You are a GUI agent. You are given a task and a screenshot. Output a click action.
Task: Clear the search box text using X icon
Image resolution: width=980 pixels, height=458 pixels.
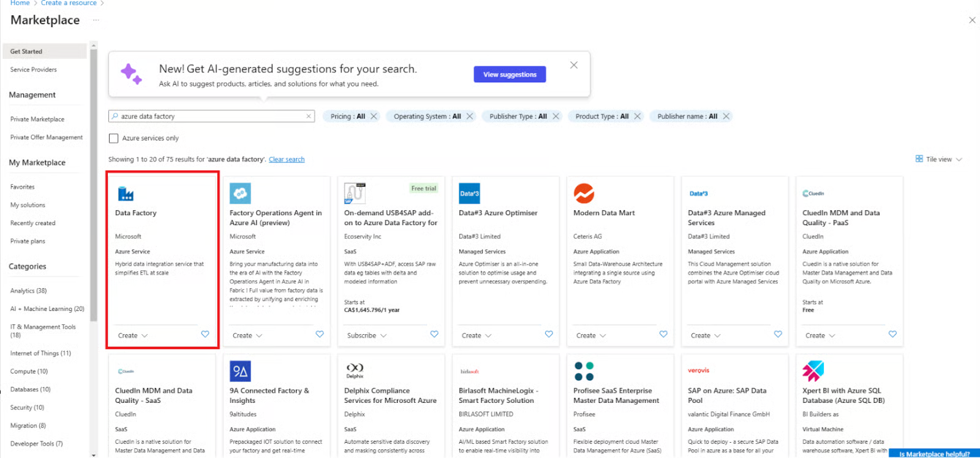click(309, 116)
